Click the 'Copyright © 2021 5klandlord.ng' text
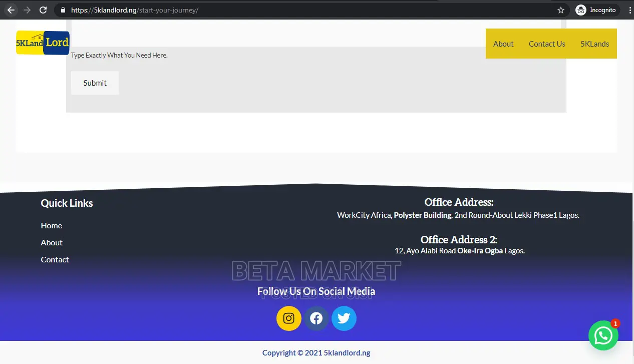This screenshot has height=364, width=634. click(316, 353)
